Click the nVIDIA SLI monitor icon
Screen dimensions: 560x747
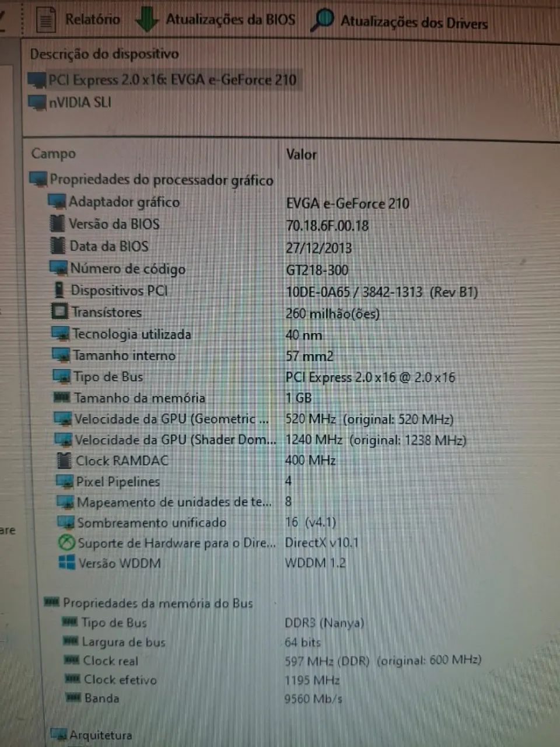[x=37, y=103]
